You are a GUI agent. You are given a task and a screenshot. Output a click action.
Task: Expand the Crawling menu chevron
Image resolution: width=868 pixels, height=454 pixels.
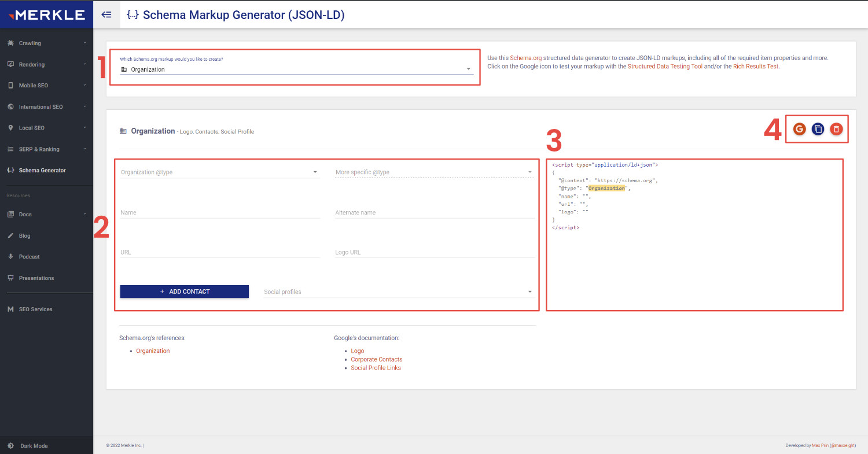pos(84,43)
